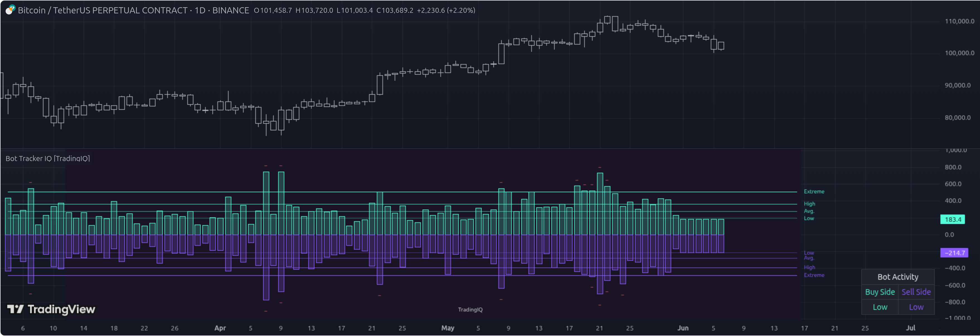Click the BINANCE exchange label
This screenshot has width=980, height=336.
[231, 10]
